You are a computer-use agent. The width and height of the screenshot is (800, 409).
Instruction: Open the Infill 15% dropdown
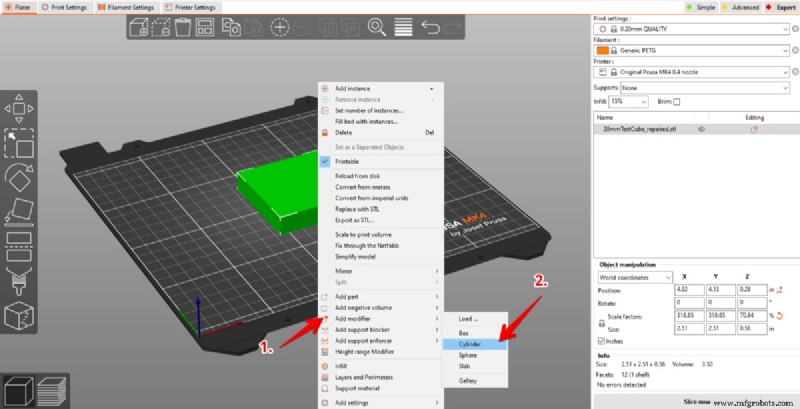point(629,101)
